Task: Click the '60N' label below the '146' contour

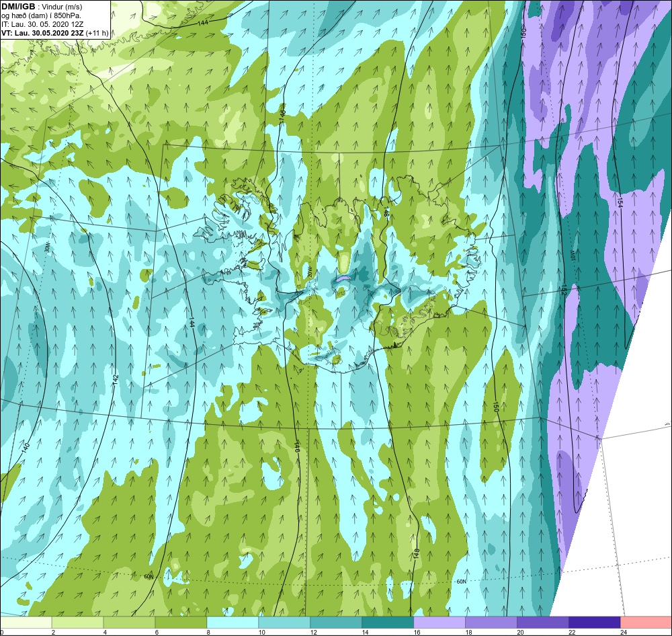Action: pyautogui.click(x=149, y=577)
